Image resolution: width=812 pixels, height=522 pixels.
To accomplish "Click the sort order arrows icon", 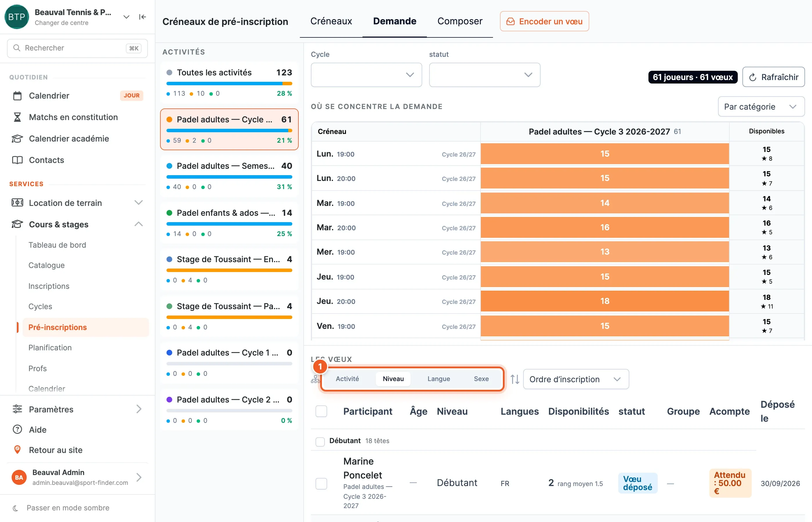I will pyautogui.click(x=515, y=379).
